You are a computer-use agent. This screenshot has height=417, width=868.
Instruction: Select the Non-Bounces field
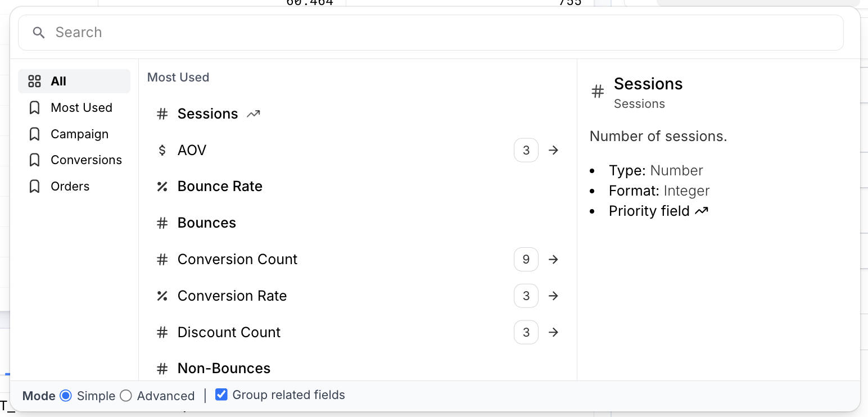pos(223,368)
